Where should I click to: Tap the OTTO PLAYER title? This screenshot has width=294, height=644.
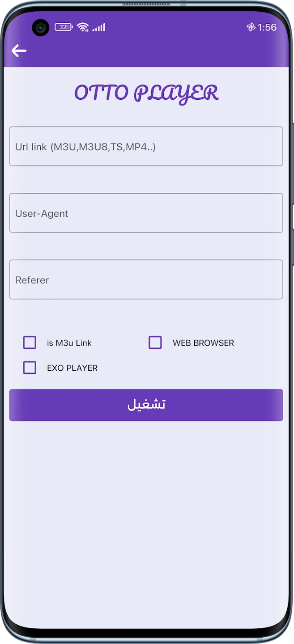pos(146,93)
